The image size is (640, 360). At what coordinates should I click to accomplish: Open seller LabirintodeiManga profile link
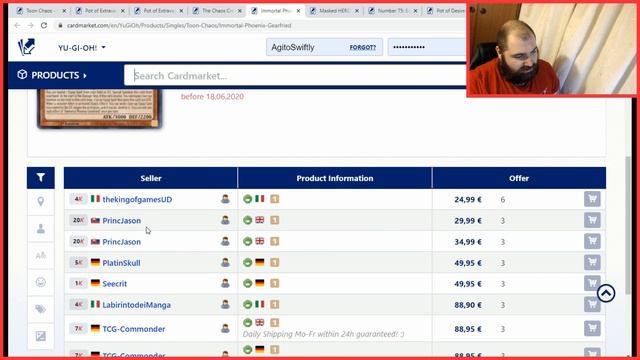[136, 305]
